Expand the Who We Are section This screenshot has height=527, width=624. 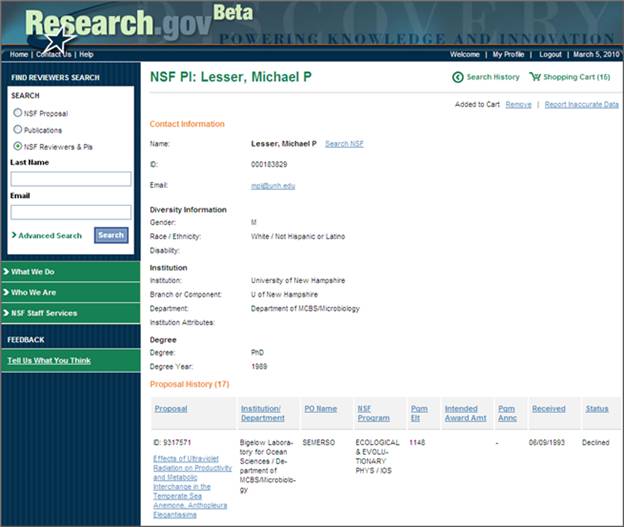[x=70, y=292]
